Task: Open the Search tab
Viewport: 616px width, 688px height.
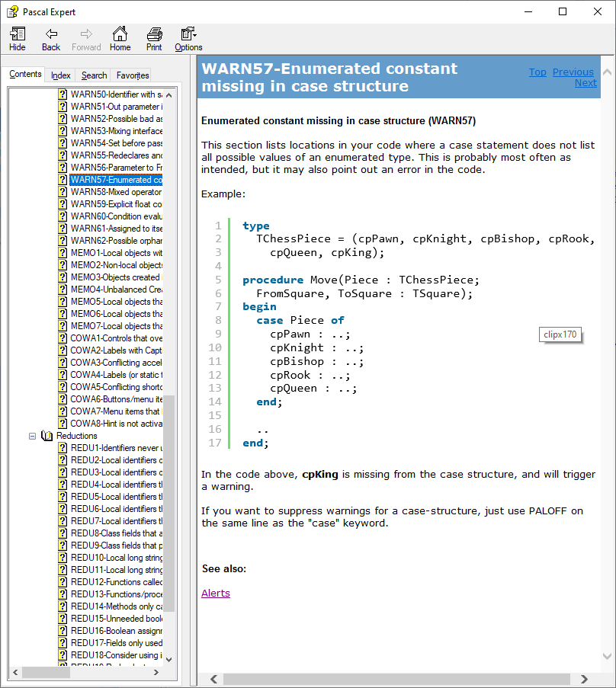Action: click(93, 75)
